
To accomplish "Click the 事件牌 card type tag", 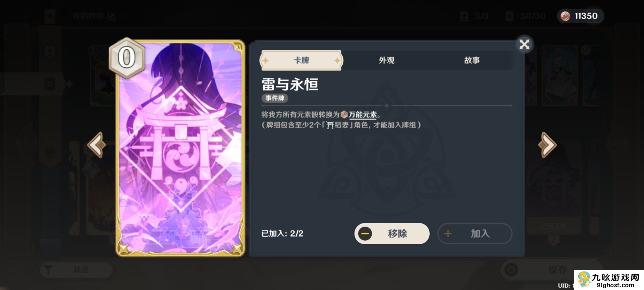I will [x=275, y=98].
